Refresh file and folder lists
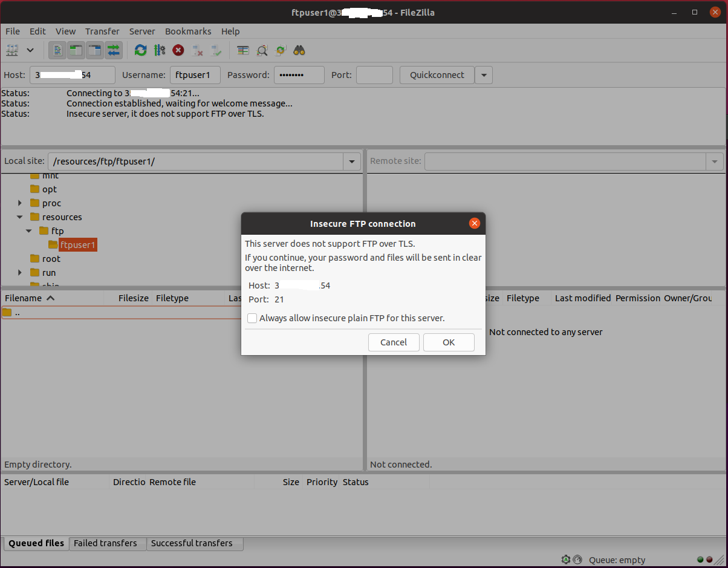The height and width of the screenshot is (568, 728). 140,50
